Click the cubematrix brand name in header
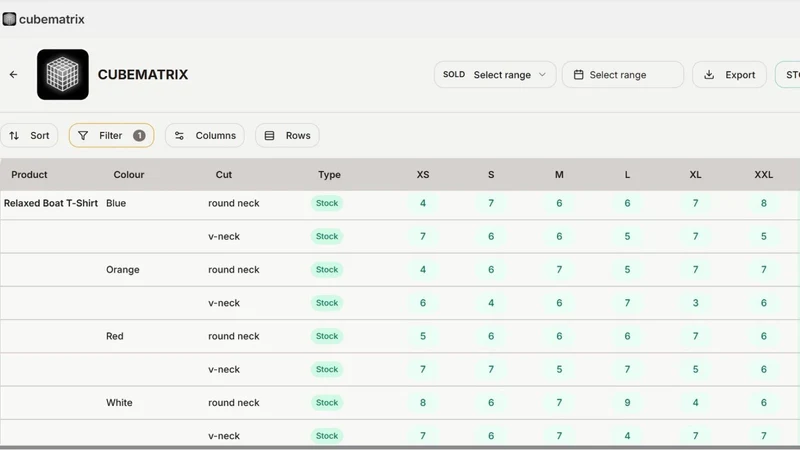Screen dimensions: 800x450 click(52, 19)
